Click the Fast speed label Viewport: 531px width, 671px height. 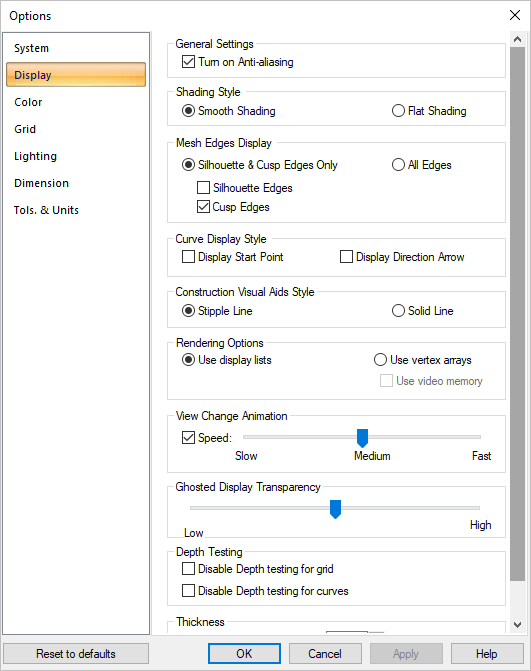pyautogui.click(x=481, y=456)
